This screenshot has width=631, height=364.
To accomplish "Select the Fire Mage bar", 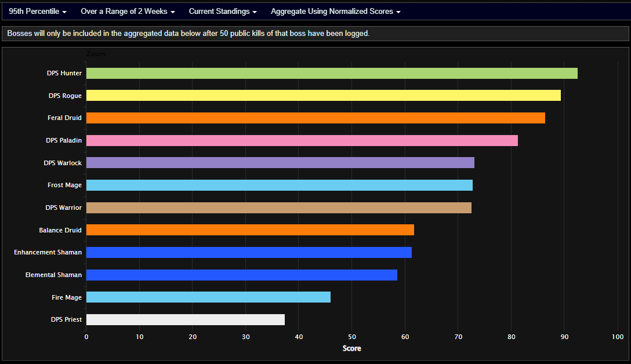I will pos(209,297).
